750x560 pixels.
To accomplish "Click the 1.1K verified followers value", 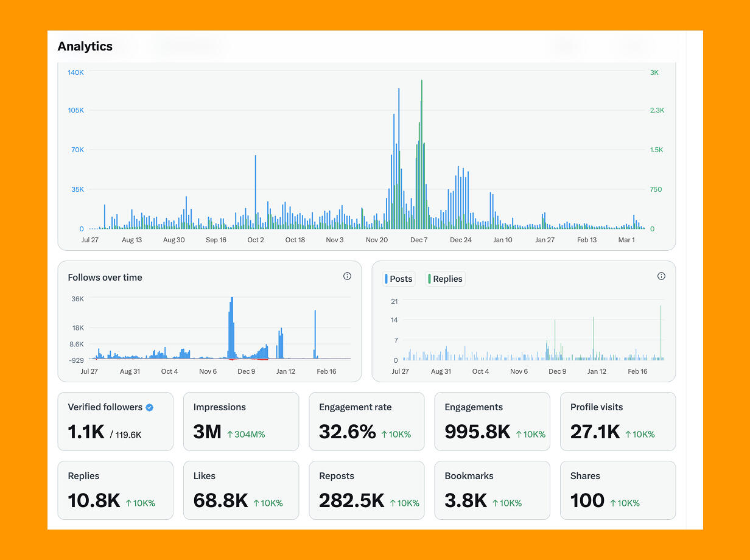I will [x=86, y=432].
